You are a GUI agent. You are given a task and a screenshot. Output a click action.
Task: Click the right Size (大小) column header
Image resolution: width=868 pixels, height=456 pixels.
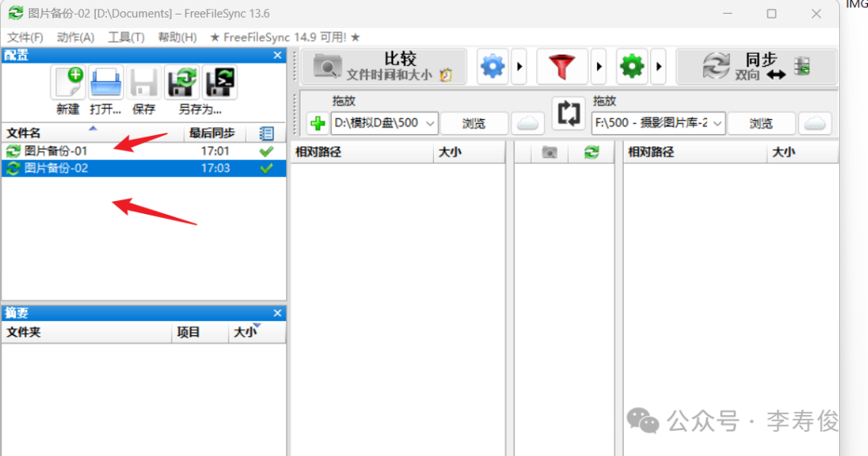(803, 152)
